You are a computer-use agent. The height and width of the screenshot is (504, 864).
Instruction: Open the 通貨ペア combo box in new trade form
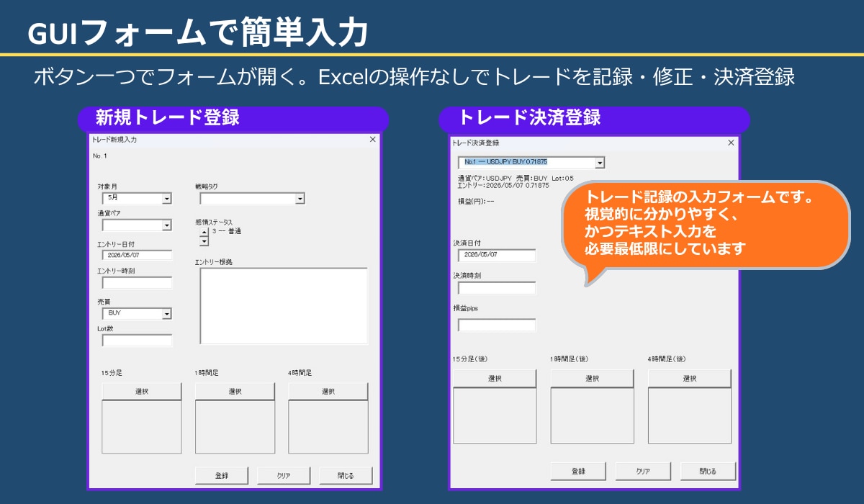point(137,225)
